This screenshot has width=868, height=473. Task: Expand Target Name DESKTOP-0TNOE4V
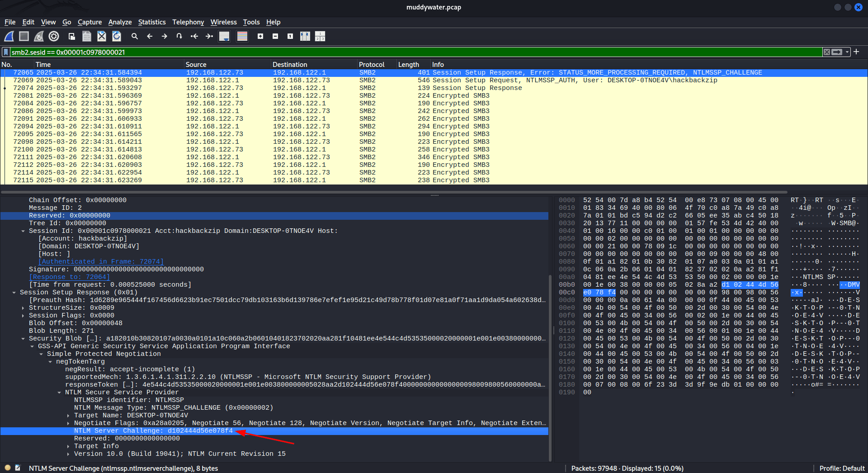[x=68, y=416]
